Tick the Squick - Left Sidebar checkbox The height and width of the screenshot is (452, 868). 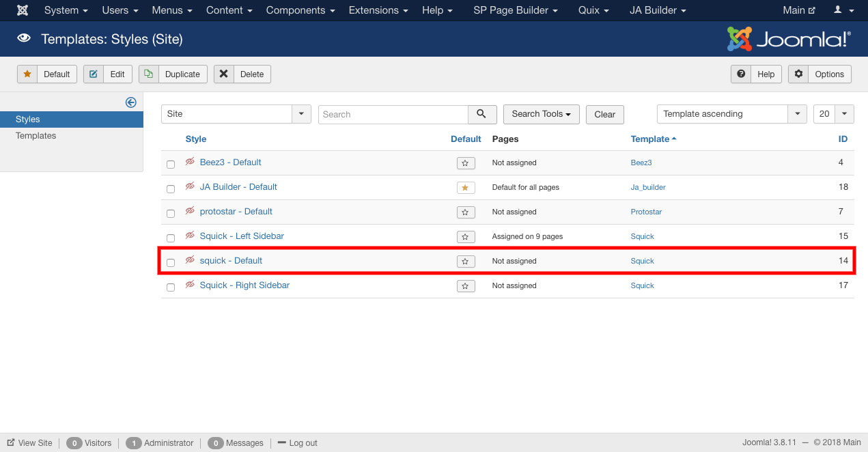point(171,238)
